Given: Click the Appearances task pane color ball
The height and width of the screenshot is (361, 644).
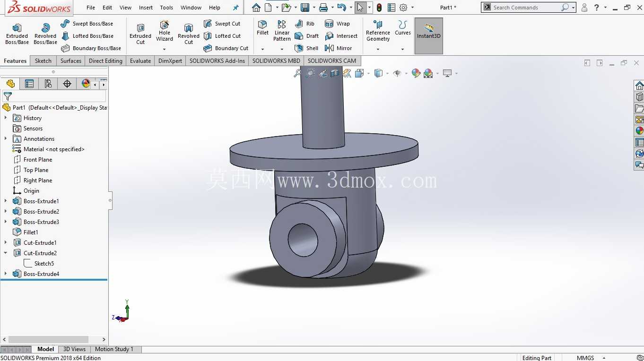Looking at the screenshot, I should point(639,131).
